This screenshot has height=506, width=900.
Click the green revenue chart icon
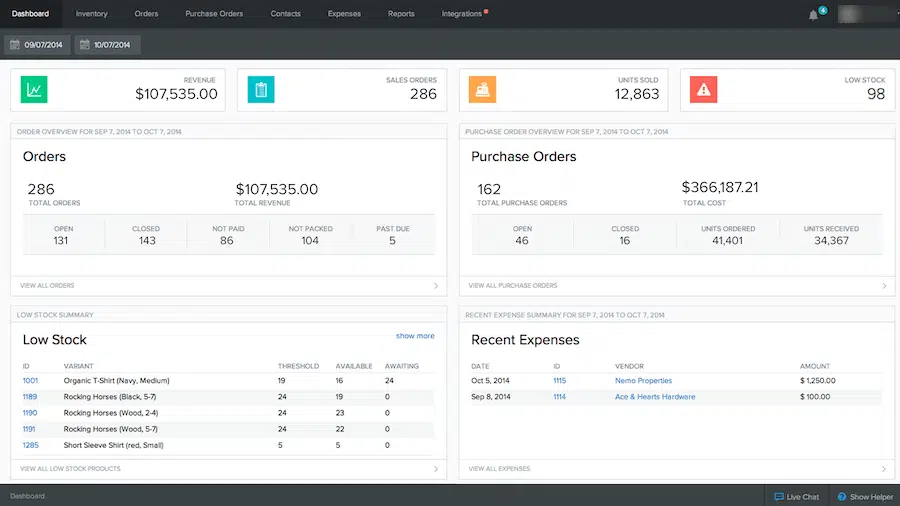pyautogui.click(x=34, y=90)
